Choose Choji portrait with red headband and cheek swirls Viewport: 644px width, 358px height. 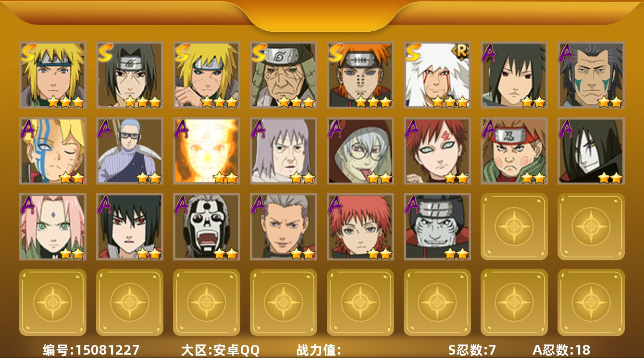coord(514,151)
